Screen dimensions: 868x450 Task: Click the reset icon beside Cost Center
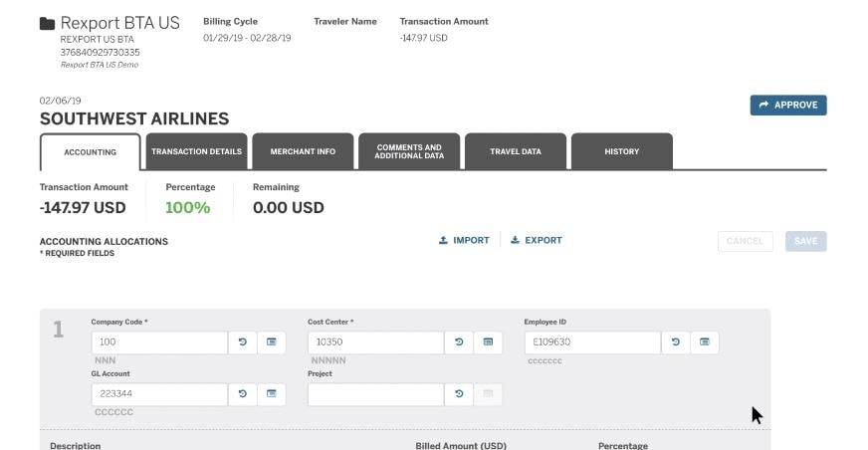[x=458, y=342]
